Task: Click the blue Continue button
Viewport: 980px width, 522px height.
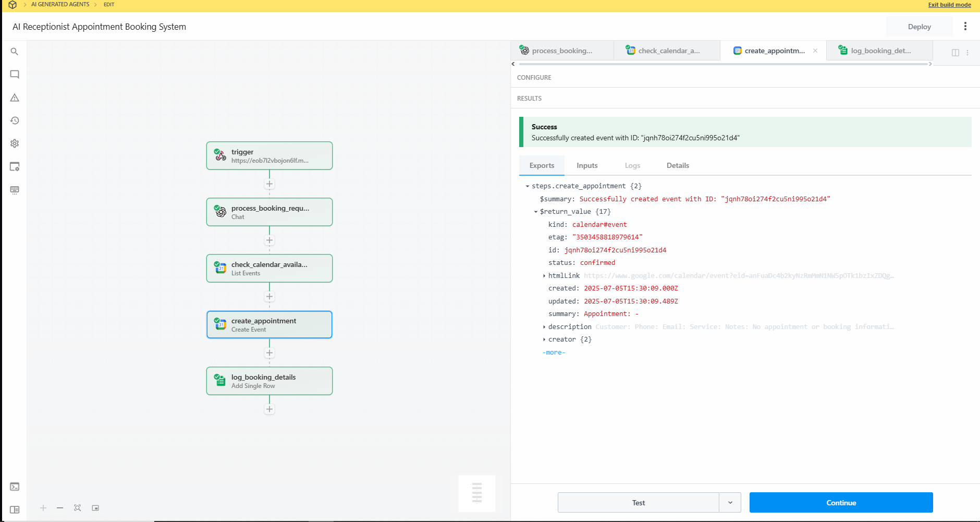Action: click(841, 503)
